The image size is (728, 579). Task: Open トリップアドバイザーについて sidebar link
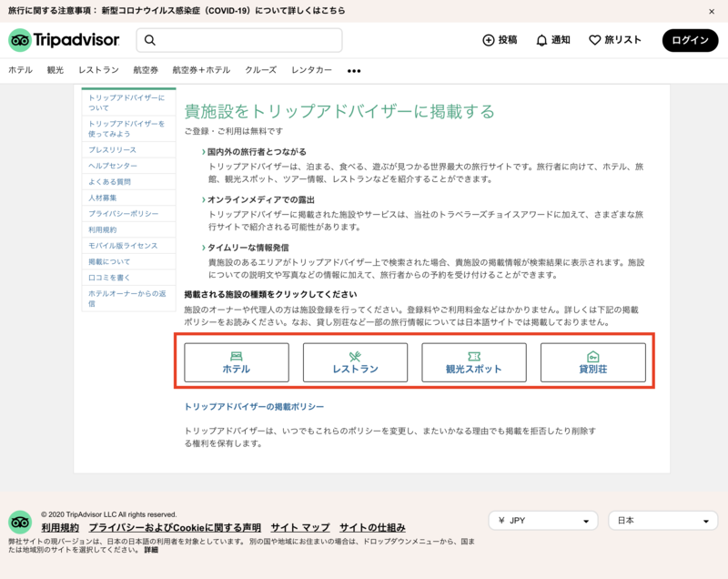(126, 103)
